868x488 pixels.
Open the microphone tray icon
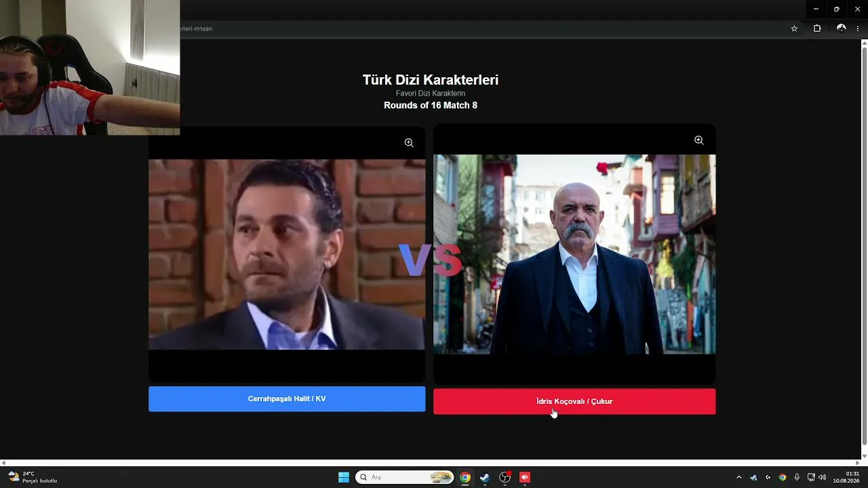797,477
